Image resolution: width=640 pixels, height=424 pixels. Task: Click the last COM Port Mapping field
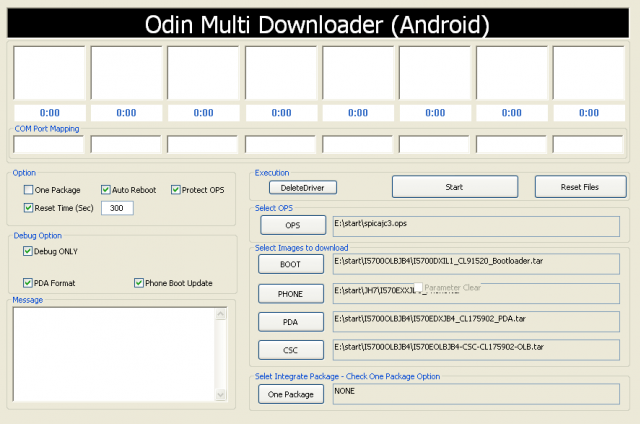[x=588, y=144]
